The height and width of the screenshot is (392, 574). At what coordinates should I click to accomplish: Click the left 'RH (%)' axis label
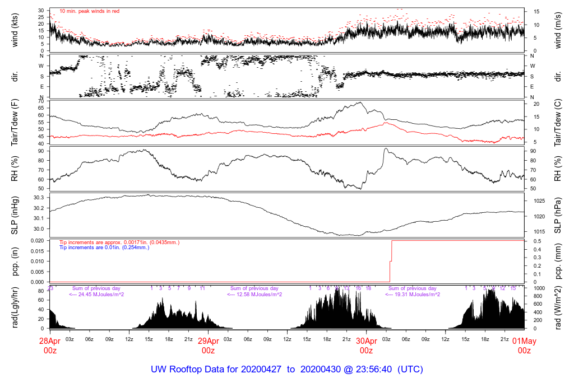click(15, 169)
